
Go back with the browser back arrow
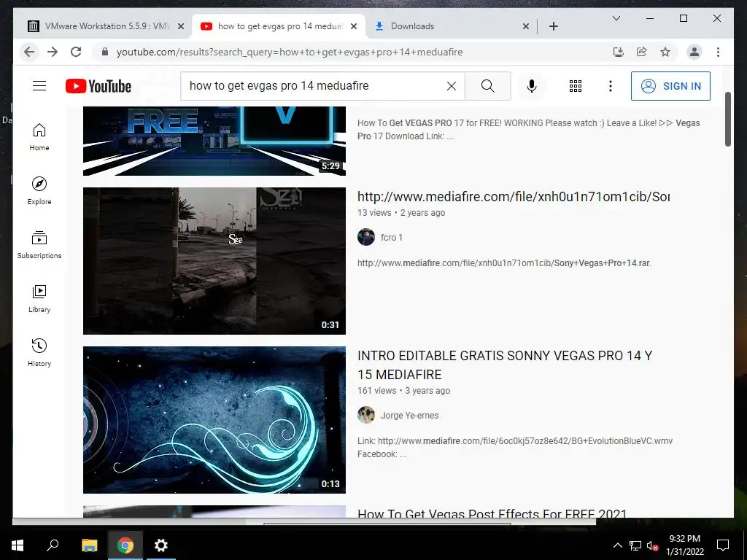29,52
